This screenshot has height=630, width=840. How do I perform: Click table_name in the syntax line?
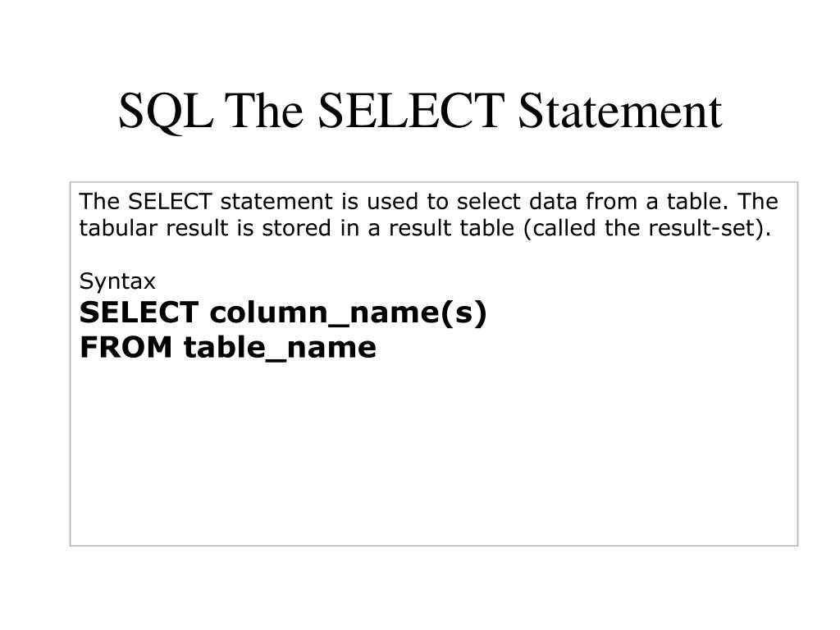pyautogui.click(x=280, y=348)
